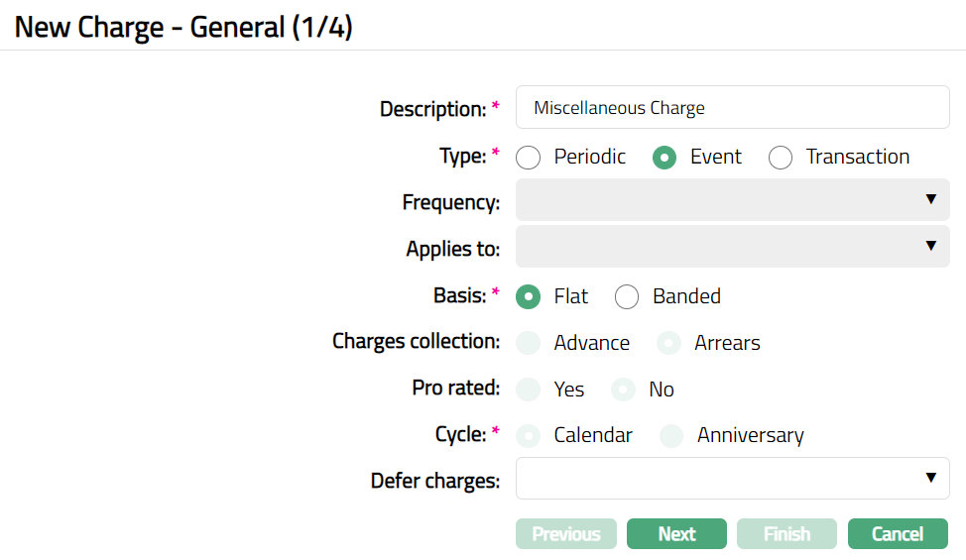Click the Next button
Screen dimensions: 966x560
[x=676, y=534]
